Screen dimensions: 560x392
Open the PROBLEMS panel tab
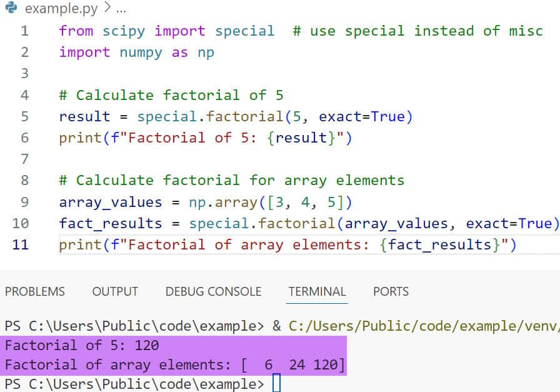34,291
